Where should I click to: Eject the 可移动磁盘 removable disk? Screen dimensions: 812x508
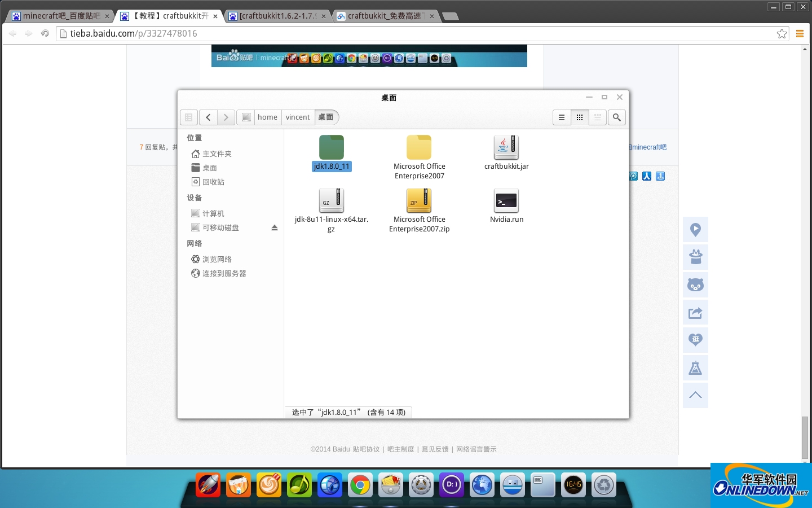(x=275, y=227)
